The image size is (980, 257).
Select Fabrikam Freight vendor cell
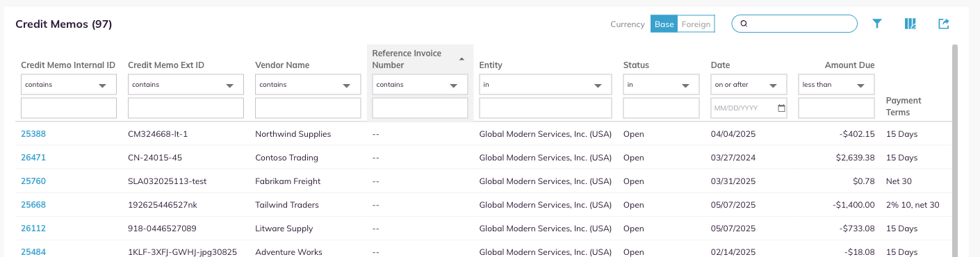[288, 181]
